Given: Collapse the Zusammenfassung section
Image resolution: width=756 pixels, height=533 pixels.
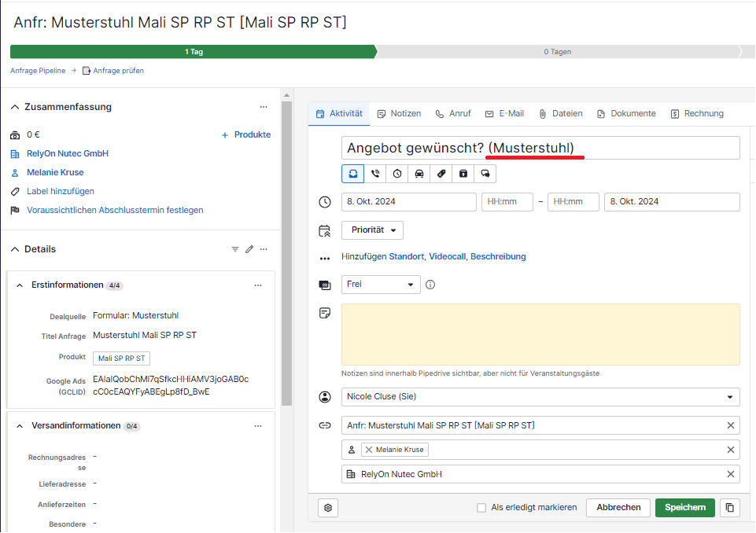Looking at the screenshot, I should [x=15, y=107].
